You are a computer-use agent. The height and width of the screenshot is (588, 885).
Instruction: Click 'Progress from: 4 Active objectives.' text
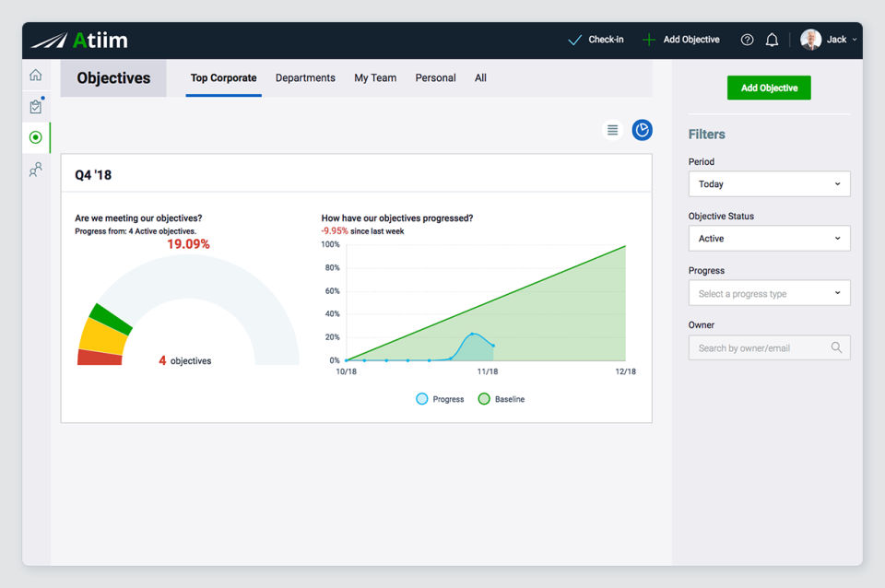coord(136,231)
